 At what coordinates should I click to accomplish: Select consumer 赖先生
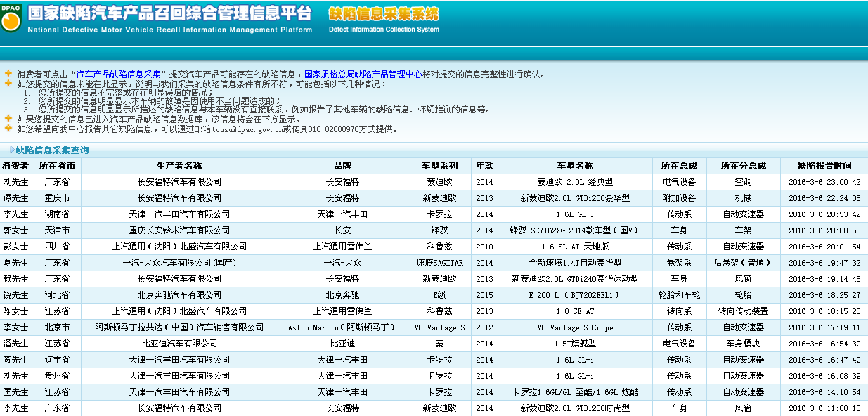(x=17, y=279)
